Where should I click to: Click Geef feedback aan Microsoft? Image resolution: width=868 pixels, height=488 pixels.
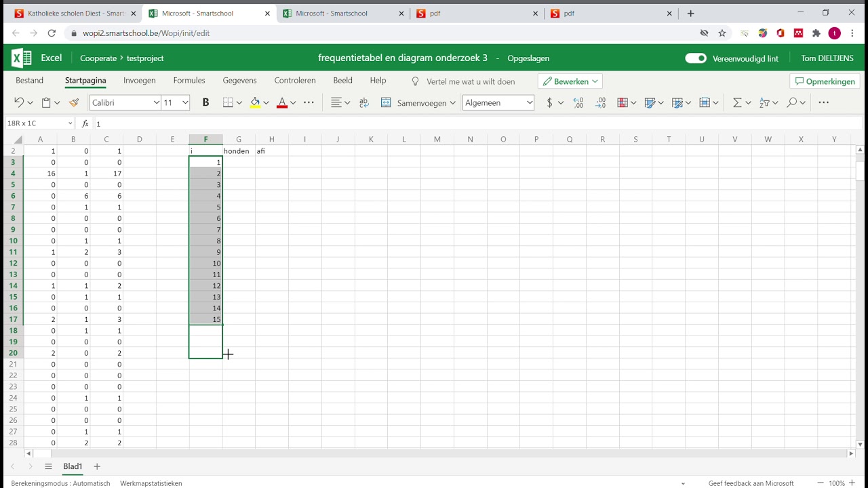pos(751,483)
